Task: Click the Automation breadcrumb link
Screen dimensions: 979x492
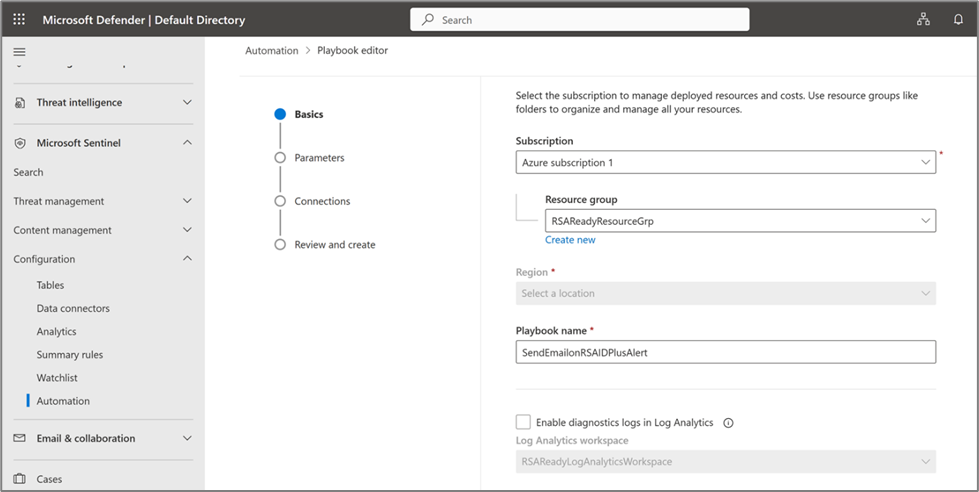Action: [271, 51]
